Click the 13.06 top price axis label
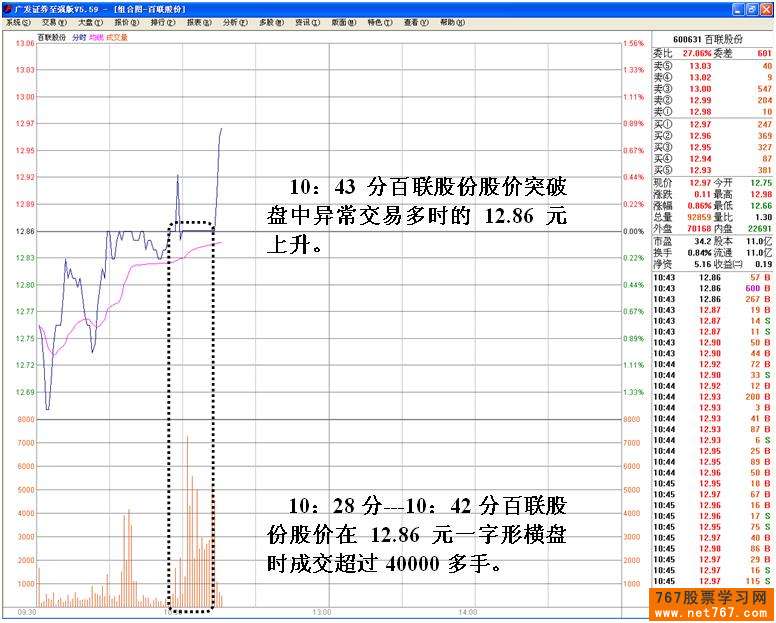 (25, 44)
